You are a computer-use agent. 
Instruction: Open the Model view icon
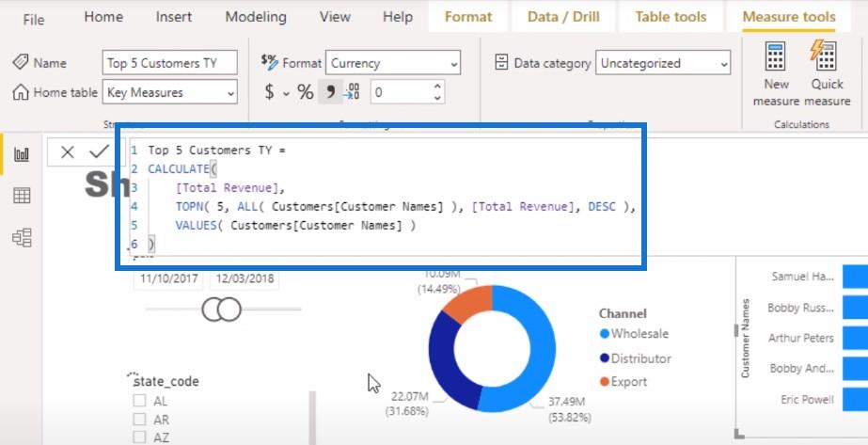pyautogui.click(x=22, y=237)
